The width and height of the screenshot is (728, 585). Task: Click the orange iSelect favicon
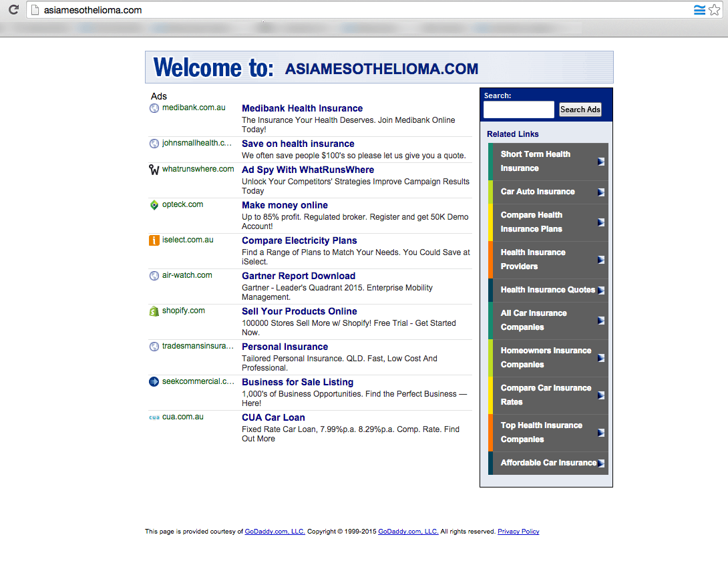point(154,240)
